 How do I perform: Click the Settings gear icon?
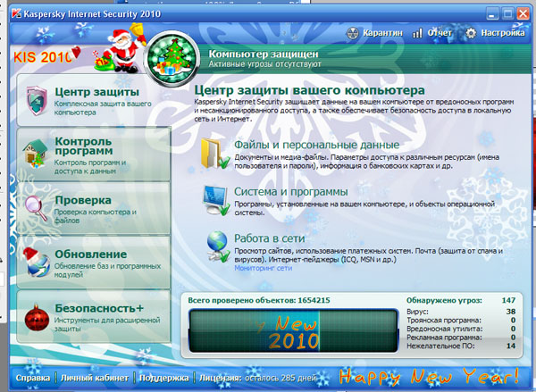(471, 33)
